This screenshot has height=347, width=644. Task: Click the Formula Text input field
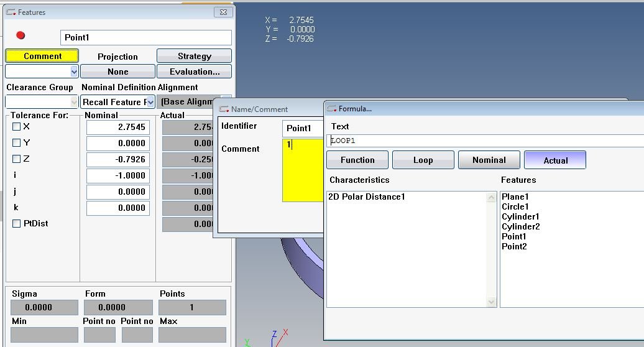tap(485, 141)
